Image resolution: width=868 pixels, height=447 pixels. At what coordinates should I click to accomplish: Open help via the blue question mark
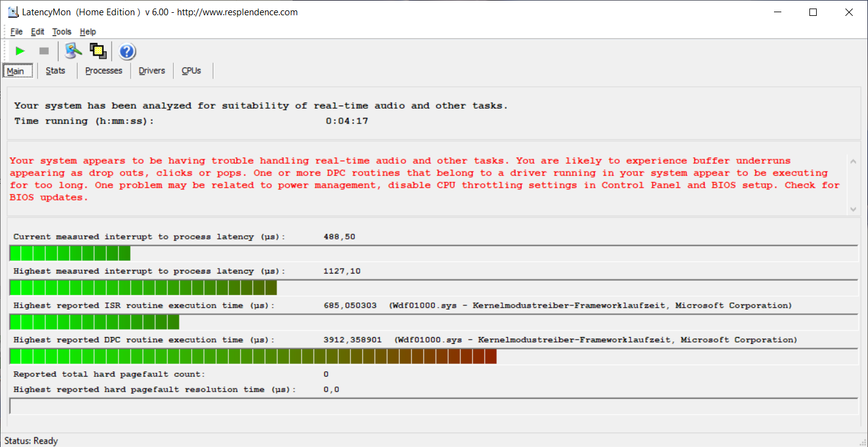tap(127, 51)
